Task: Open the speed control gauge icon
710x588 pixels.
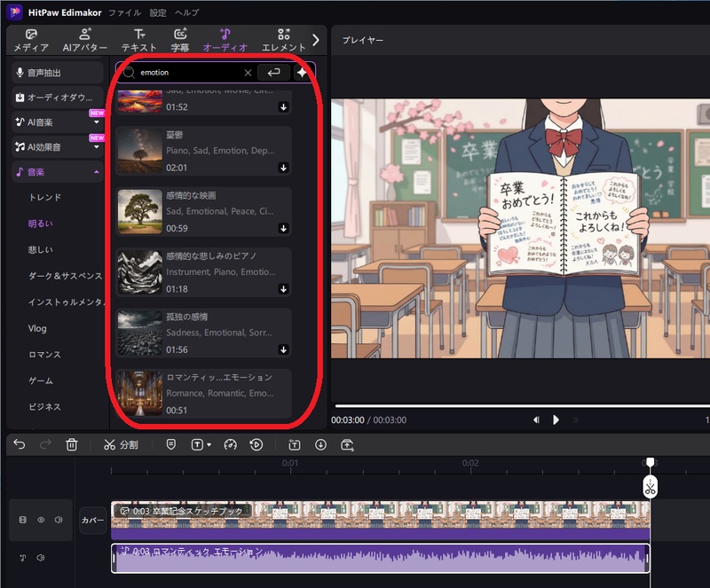Action: 229,444
